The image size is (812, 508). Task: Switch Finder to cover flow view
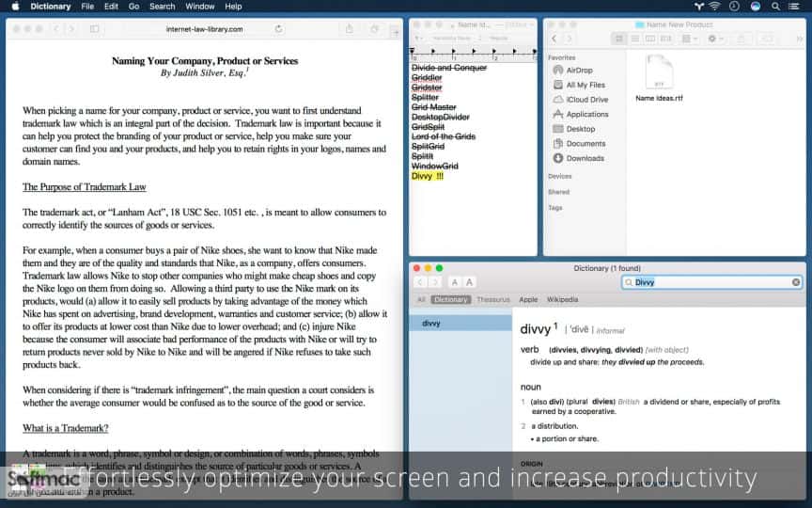tap(666, 39)
